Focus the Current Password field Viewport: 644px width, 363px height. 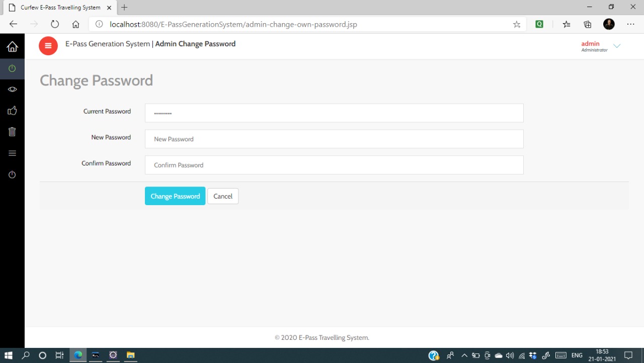pyautogui.click(x=334, y=113)
